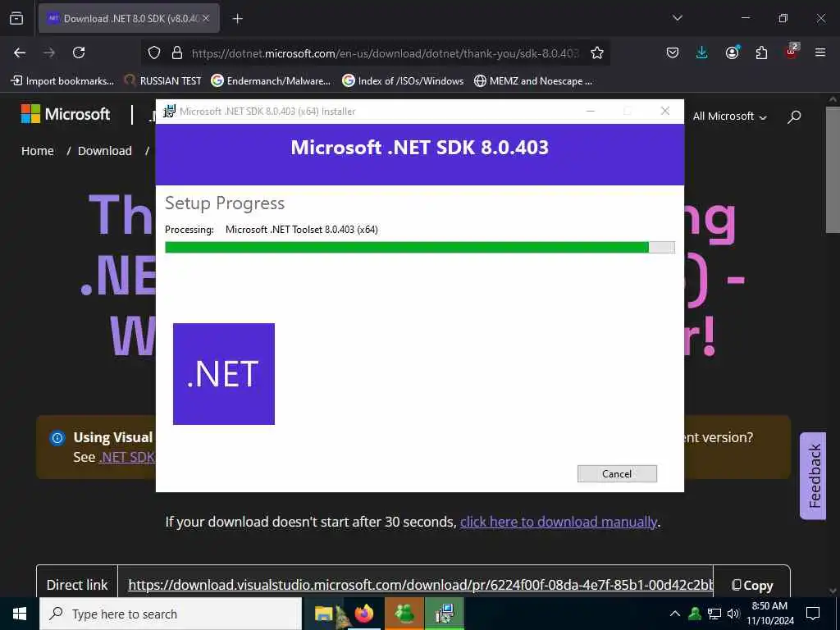Screen dimensions: 840x630
Task: Open a new browser tab
Action: pos(237,19)
